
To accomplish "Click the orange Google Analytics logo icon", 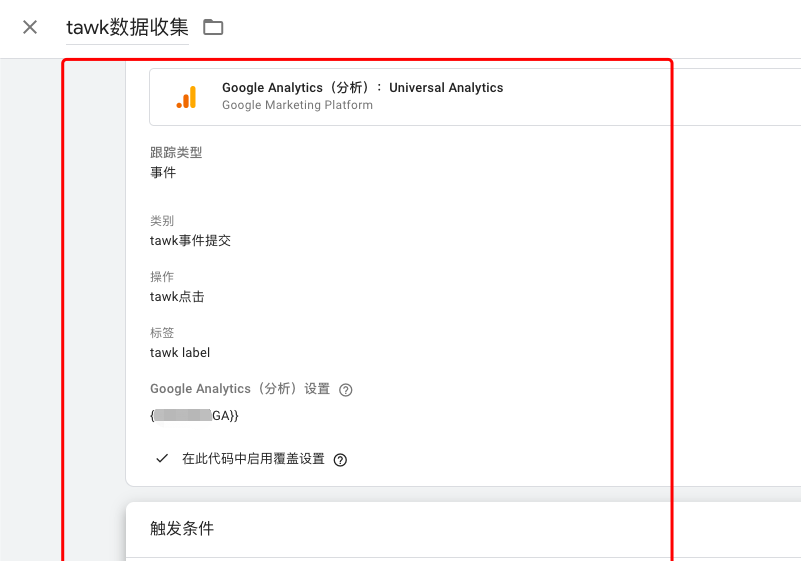I will click(x=186, y=97).
